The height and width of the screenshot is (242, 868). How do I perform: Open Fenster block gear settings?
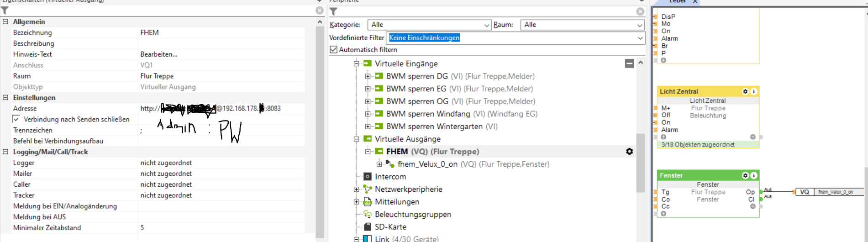(x=745, y=175)
